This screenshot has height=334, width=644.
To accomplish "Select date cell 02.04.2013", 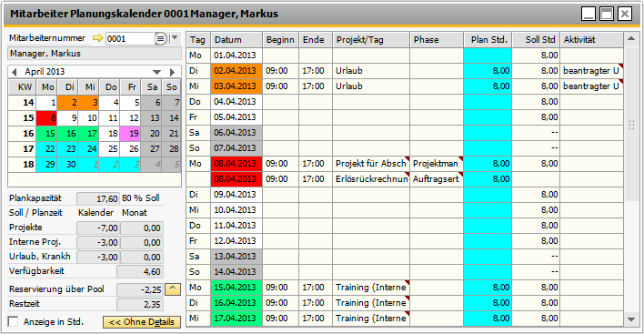I will pyautogui.click(x=236, y=71).
